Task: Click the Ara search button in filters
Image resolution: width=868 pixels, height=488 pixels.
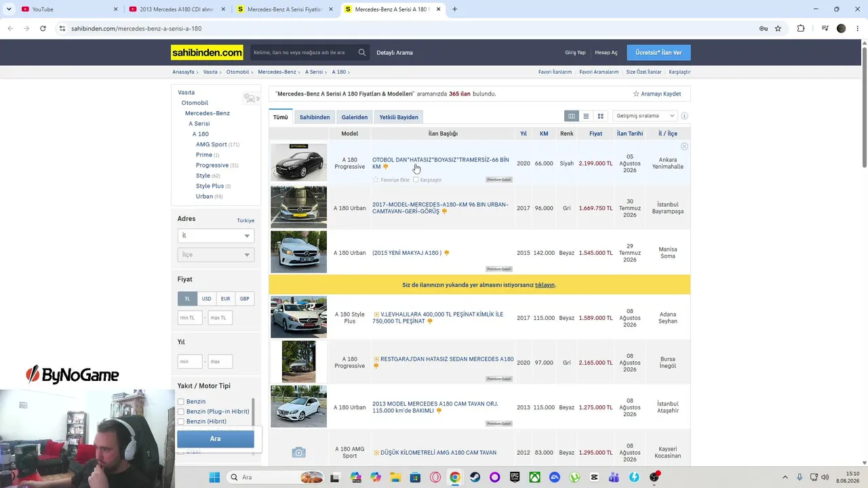Action: pyautogui.click(x=216, y=439)
